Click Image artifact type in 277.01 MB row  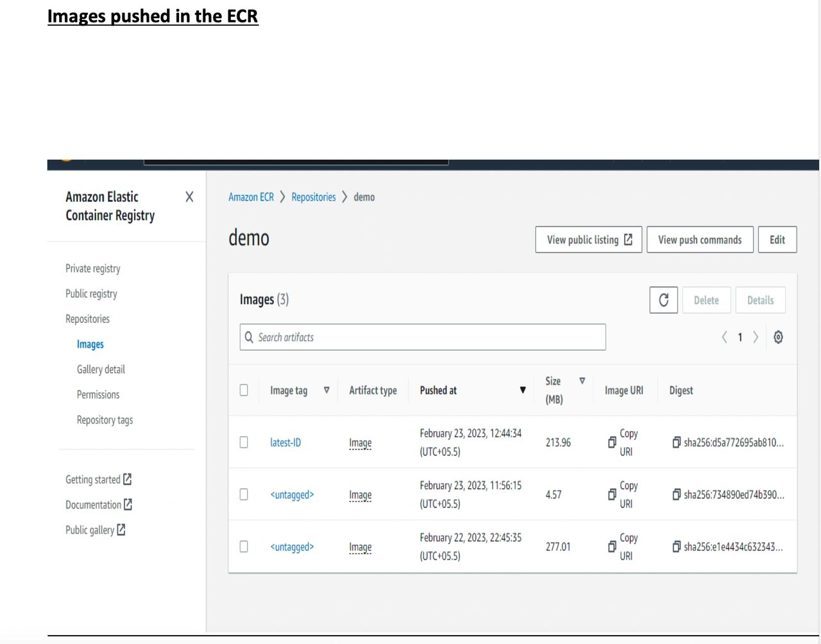pos(360,547)
